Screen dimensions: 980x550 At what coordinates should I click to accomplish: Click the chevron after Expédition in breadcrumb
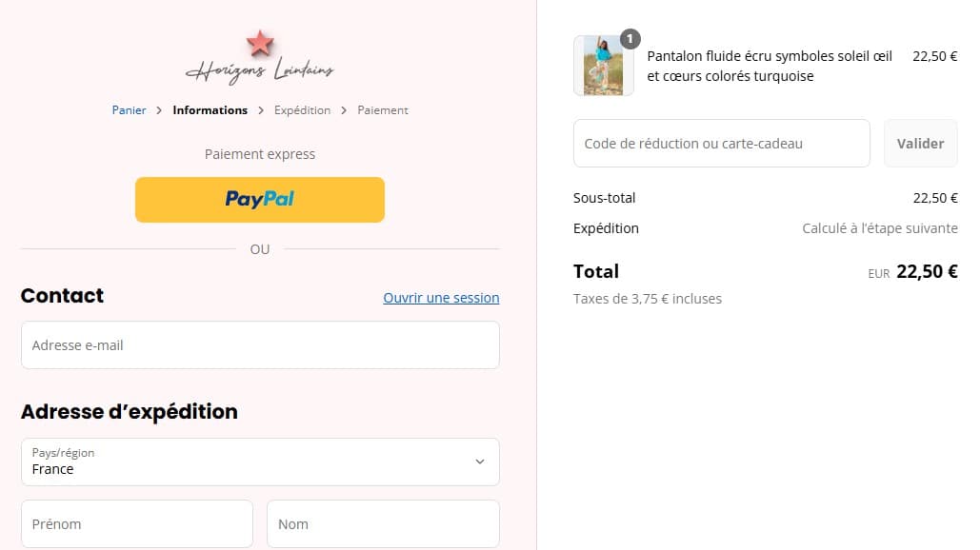342,110
